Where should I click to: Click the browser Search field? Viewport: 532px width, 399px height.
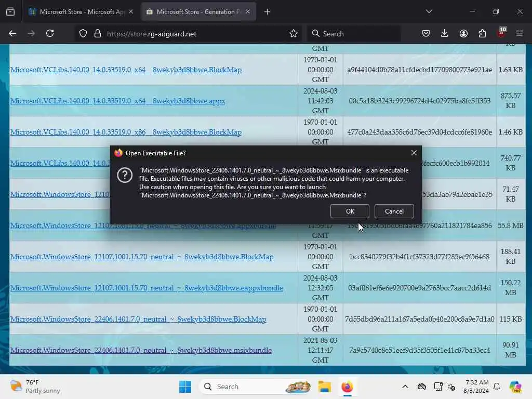[354, 34]
